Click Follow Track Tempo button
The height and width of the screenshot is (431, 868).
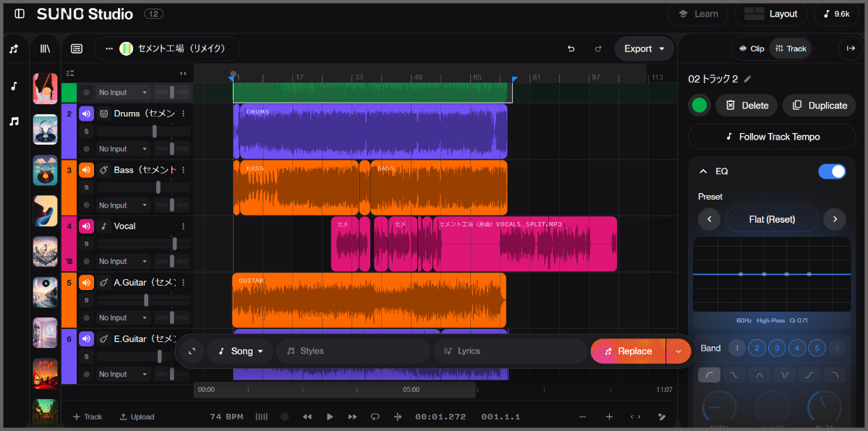coord(773,137)
